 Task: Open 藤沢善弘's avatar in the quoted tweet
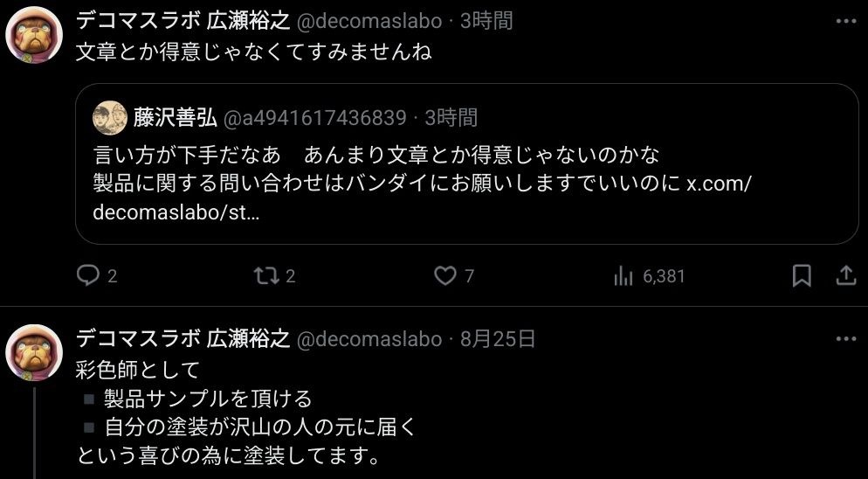[110, 117]
